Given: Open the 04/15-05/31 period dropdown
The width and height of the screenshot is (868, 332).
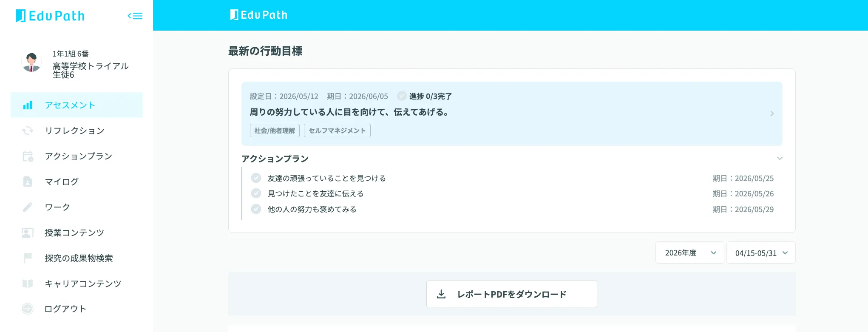Looking at the screenshot, I should (x=761, y=253).
